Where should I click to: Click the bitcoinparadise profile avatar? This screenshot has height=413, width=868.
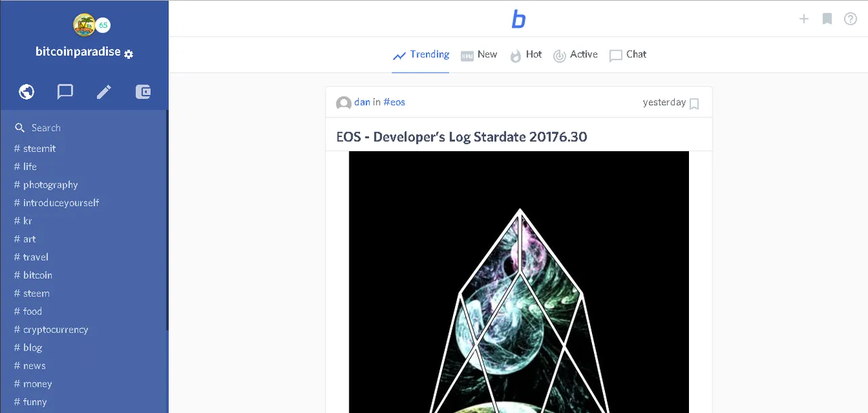tap(84, 25)
